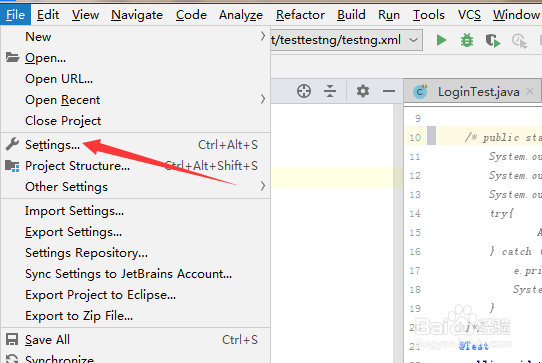Start debugging with the green bug icon

(x=467, y=40)
